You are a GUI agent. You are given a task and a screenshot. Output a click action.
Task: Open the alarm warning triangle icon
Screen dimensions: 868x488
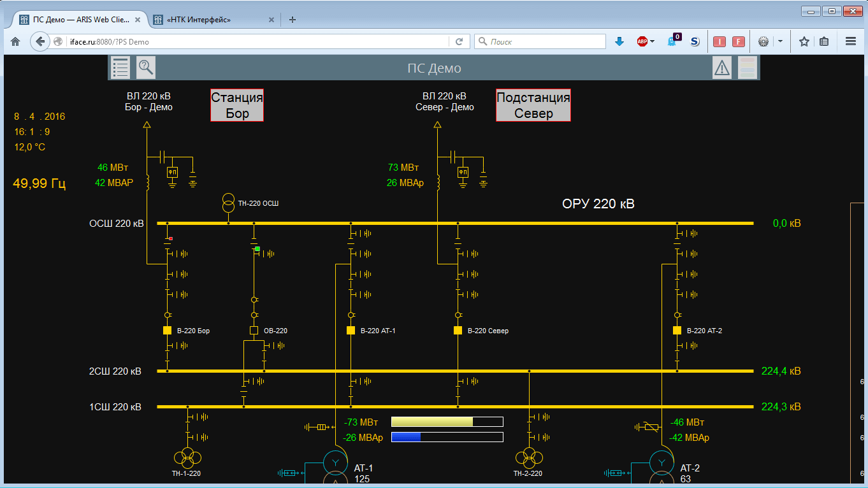[x=722, y=68]
